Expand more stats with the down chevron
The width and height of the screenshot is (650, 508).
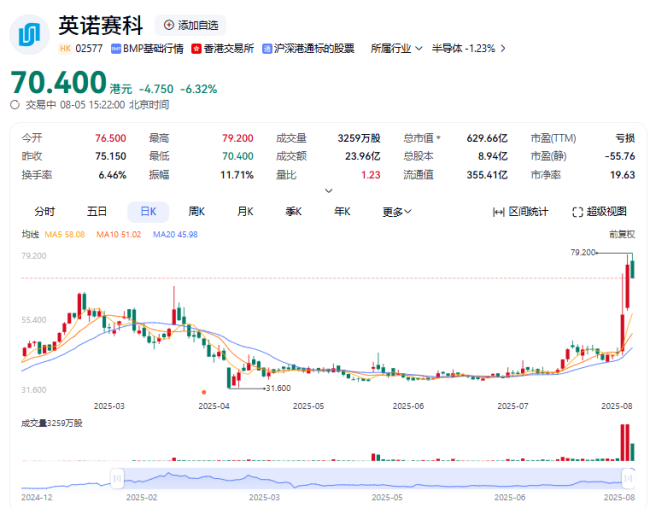pos(328,191)
